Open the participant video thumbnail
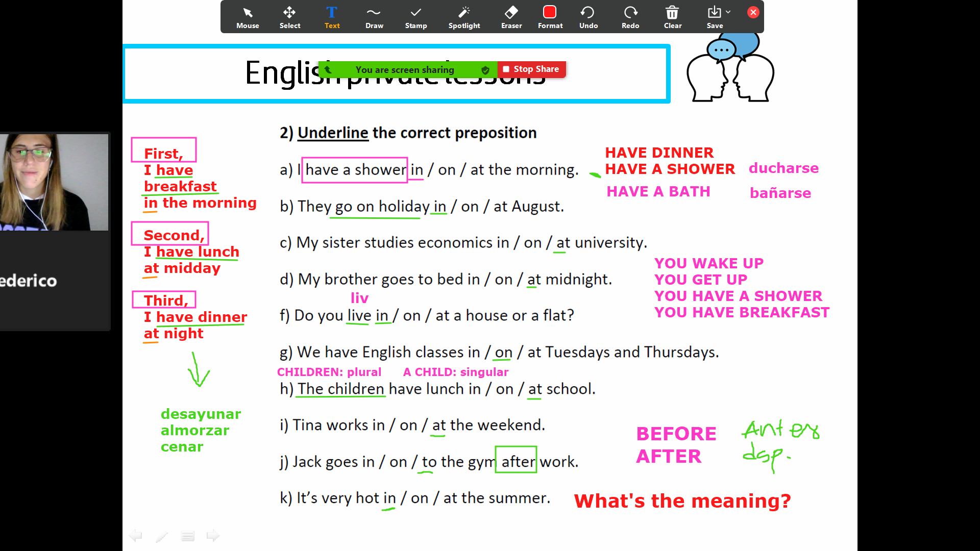This screenshot has width=980, height=551. point(54,182)
